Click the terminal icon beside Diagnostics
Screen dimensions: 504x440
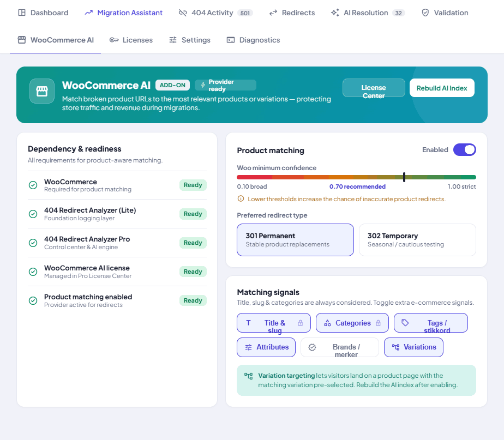pyautogui.click(x=231, y=40)
